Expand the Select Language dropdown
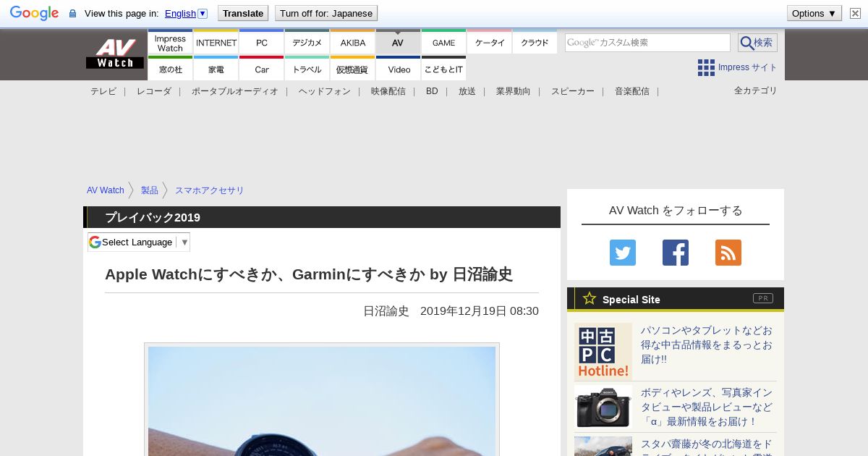Screen dimensions: 868x456 pyautogui.click(x=139, y=242)
